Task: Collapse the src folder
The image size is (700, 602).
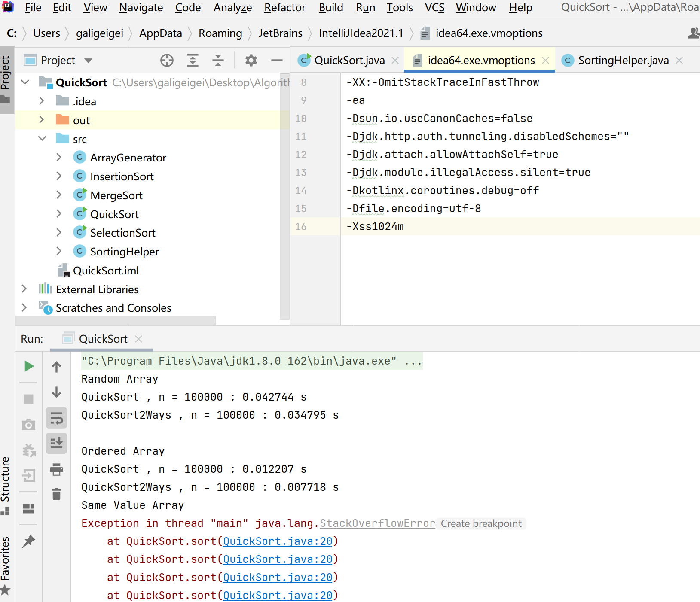Action: pos(42,139)
